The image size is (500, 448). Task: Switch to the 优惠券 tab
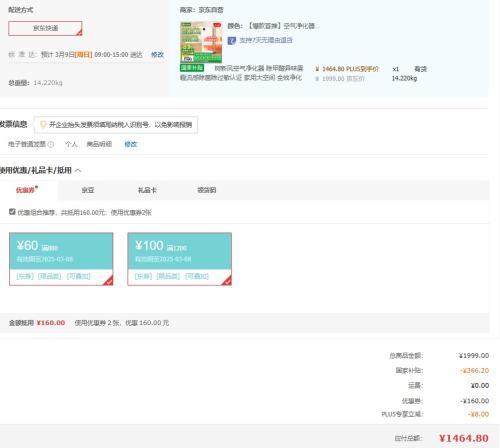(25, 190)
